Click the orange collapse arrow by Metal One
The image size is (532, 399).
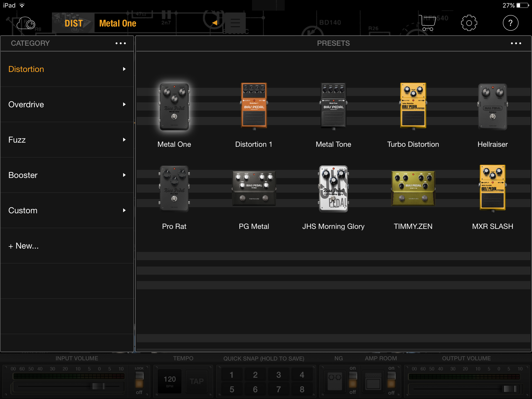click(x=215, y=23)
